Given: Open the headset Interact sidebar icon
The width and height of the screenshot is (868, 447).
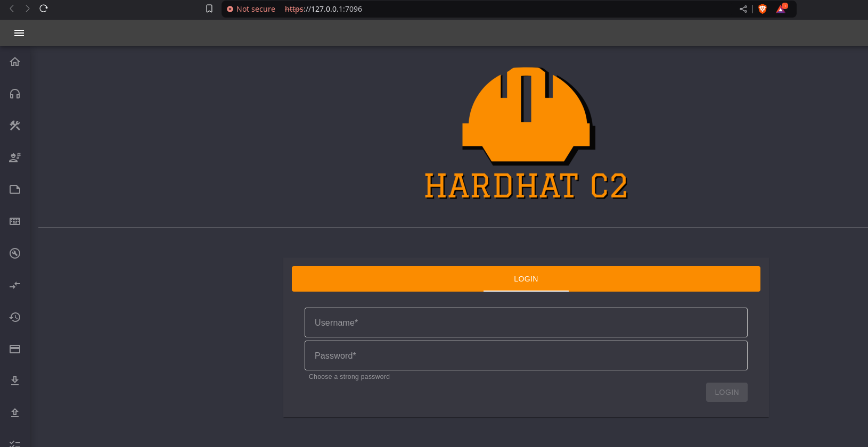Looking at the screenshot, I should (x=15, y=94).
